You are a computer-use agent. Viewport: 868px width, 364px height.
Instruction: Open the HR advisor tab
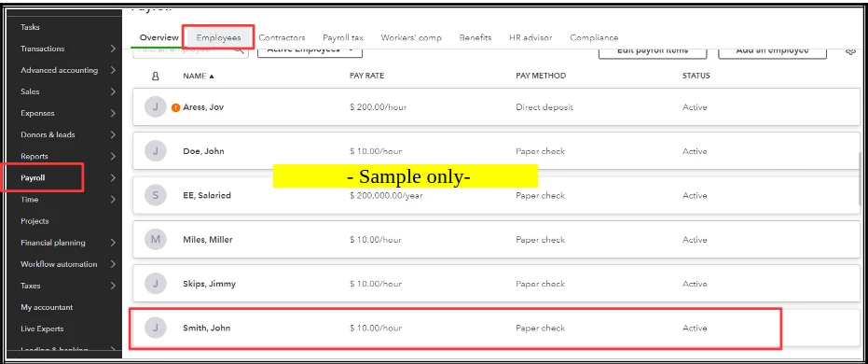click(x=530, y=37)
